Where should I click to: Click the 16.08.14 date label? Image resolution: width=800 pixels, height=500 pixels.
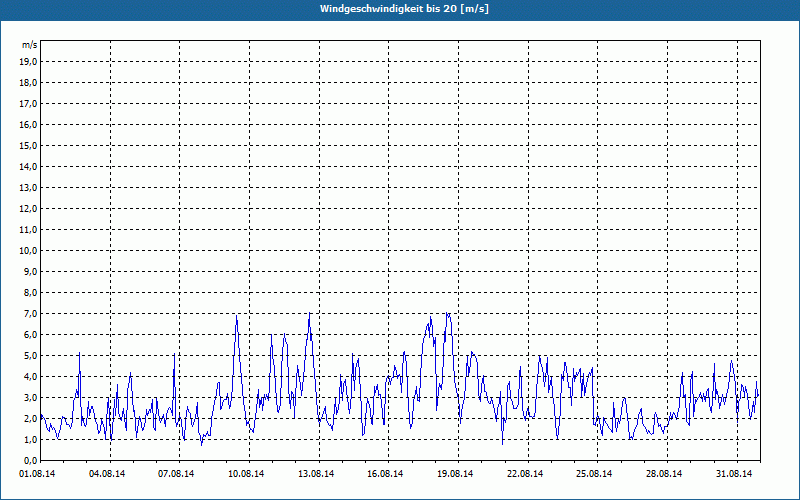385,474
